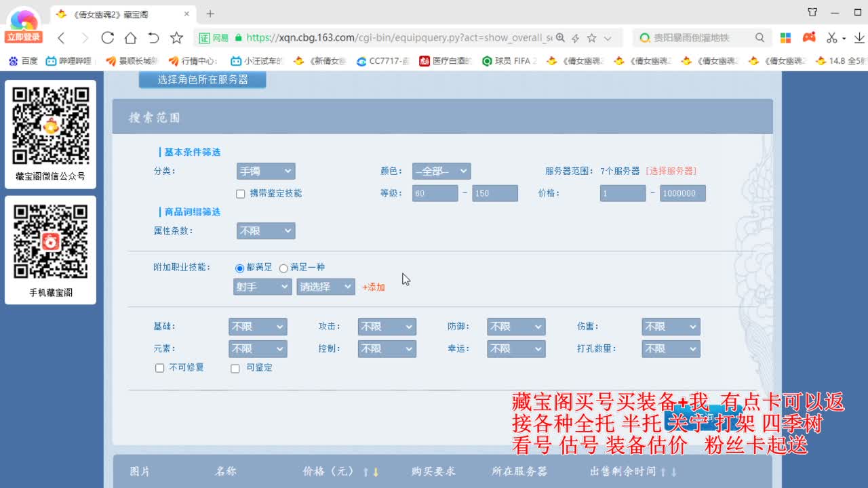Open a new browser tab
The image size is (868, 488).
(x=210, y=13)
